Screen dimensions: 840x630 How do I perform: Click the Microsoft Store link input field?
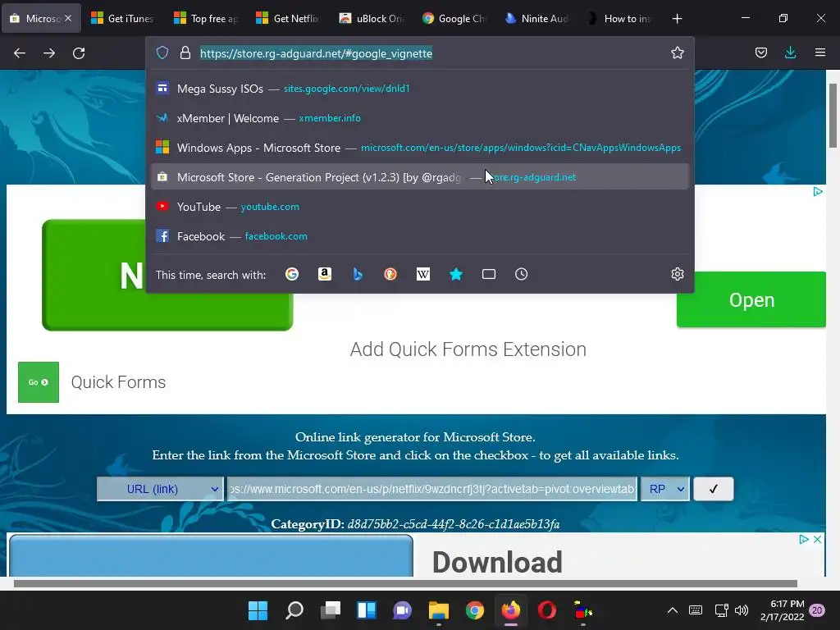[x=431, y=489]
